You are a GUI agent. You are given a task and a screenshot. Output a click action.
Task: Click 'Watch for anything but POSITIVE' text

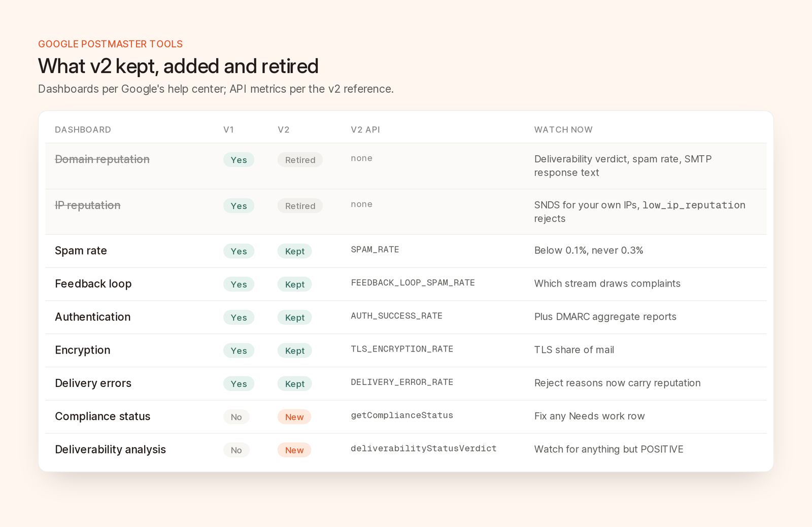pos(608,449)
